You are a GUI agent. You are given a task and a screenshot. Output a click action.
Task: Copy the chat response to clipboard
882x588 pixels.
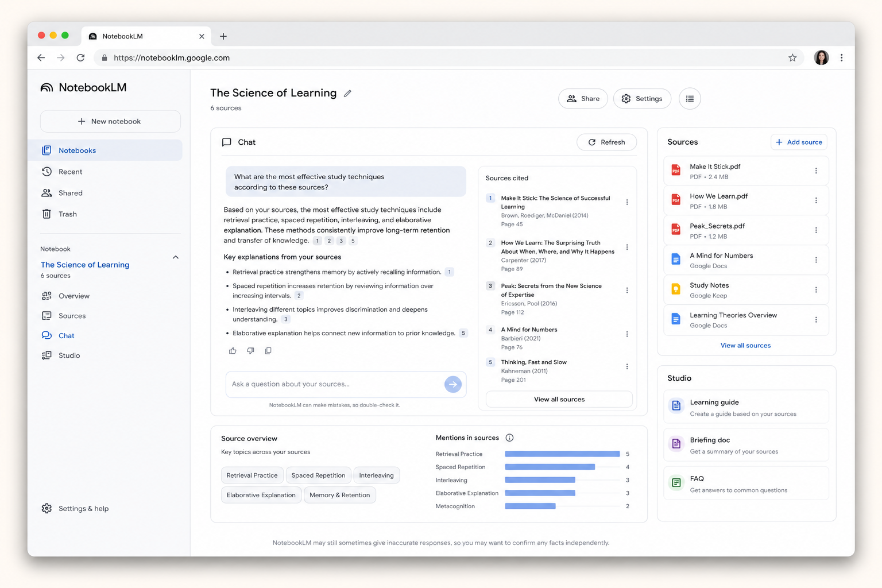point(268,351)
